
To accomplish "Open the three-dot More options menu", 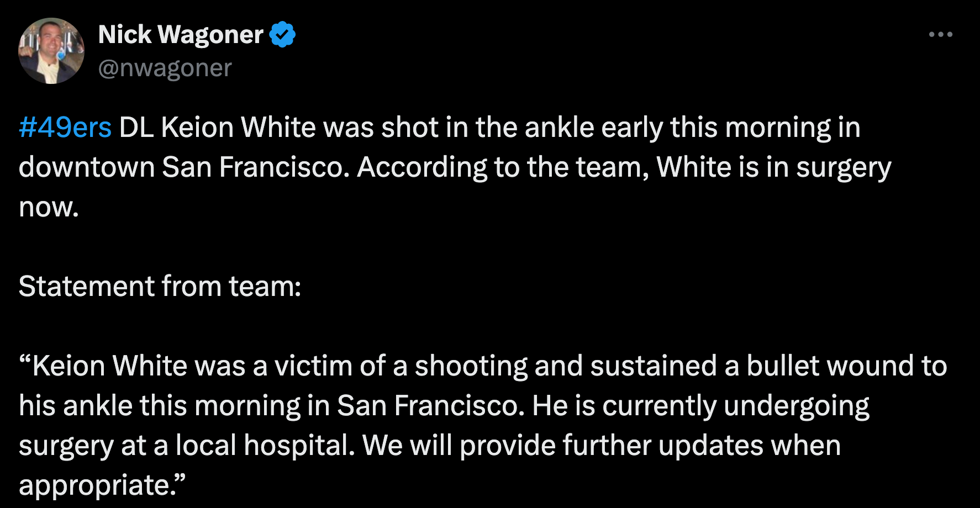I will click(940, 34).
